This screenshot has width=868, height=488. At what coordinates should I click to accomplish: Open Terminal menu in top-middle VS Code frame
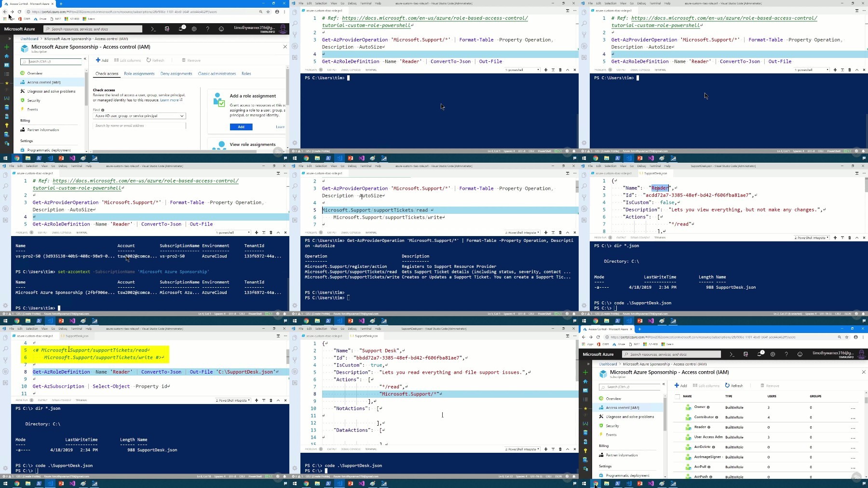click(366, 3)
